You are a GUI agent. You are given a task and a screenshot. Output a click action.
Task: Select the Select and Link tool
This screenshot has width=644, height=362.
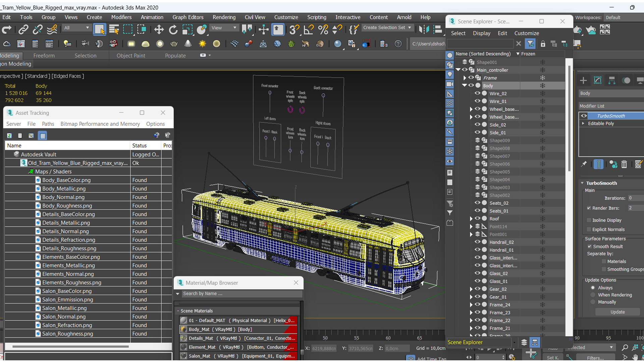click(x=23, y=30)
